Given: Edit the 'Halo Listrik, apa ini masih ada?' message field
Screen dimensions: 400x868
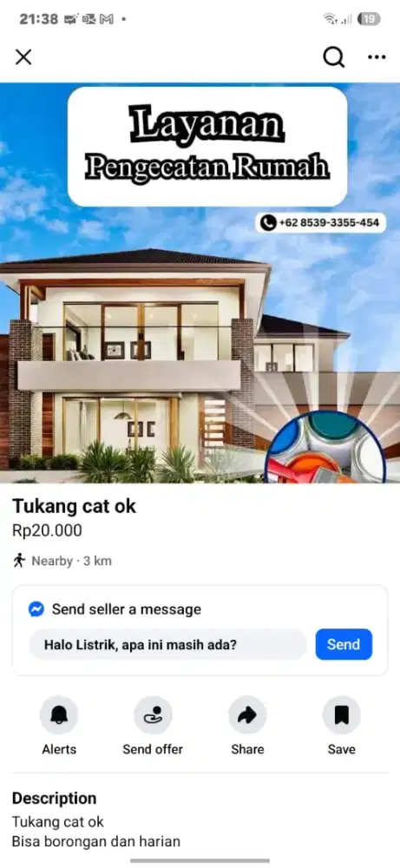Looking at the screenshot, I should pos(168,644).
